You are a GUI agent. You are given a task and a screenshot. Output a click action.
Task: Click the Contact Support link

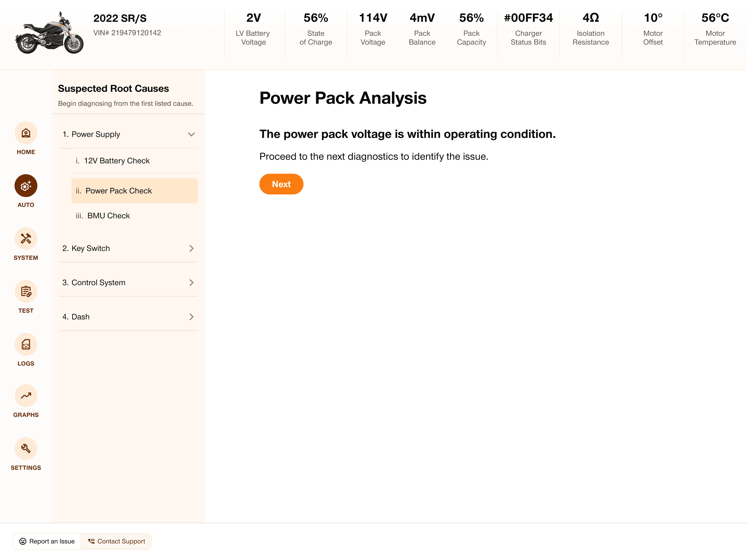pyautogui.click(x=116, y=541)
